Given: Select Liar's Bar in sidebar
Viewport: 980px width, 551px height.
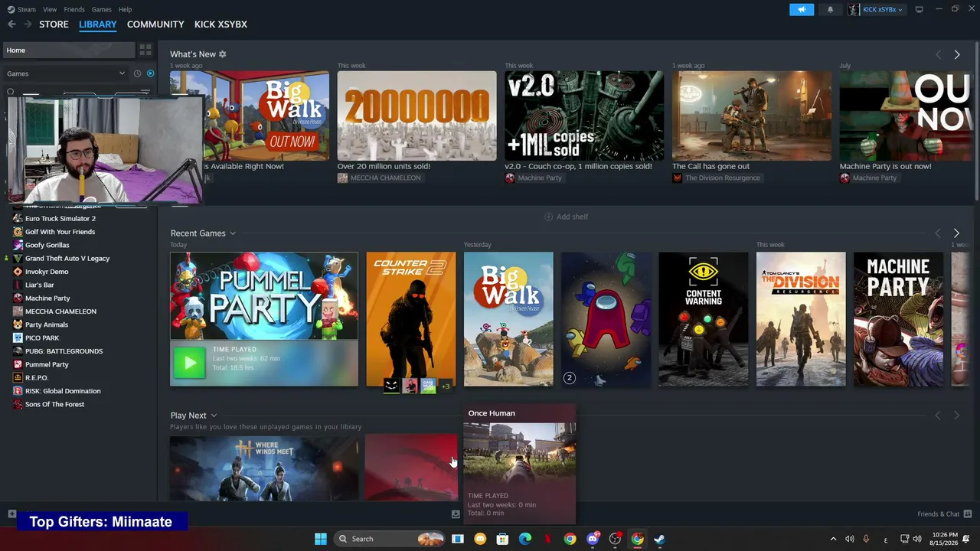Looking at the screenshot, I should pos(40,285).
